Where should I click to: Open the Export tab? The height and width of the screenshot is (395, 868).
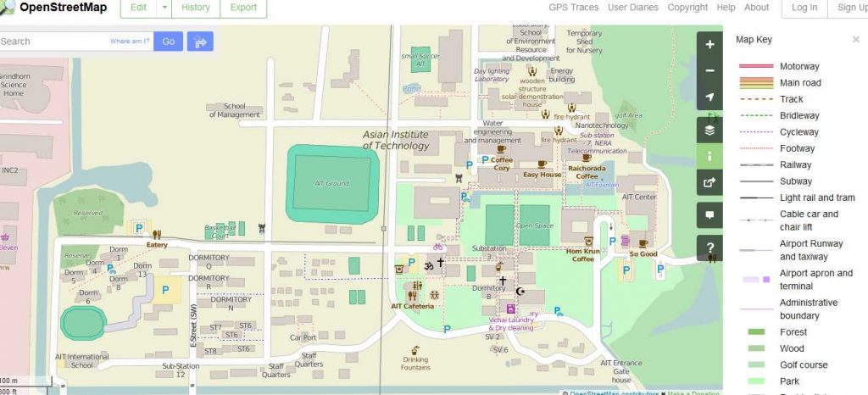(x=243, y=8)
